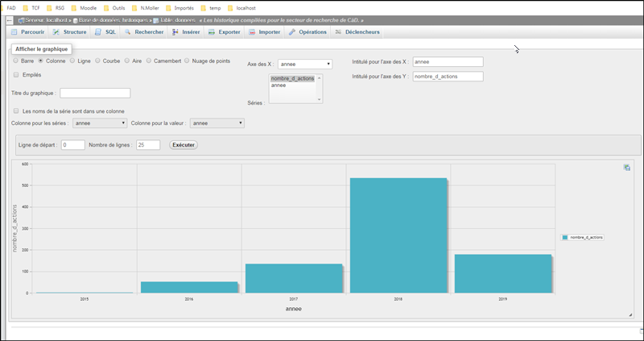Click the Structure tab icon

pyautogui.click(x=56, y=32)
